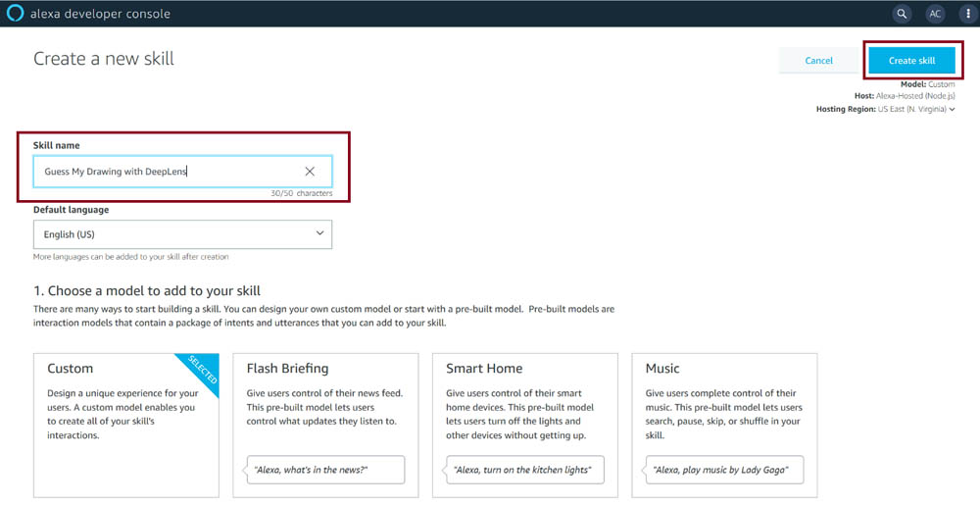Viewport: 980px width, 505px height.
Task: Click the 'Host: Alexa-Hosted (Node.js)' text
Action: pyautogui.click(x=905, y=96)
